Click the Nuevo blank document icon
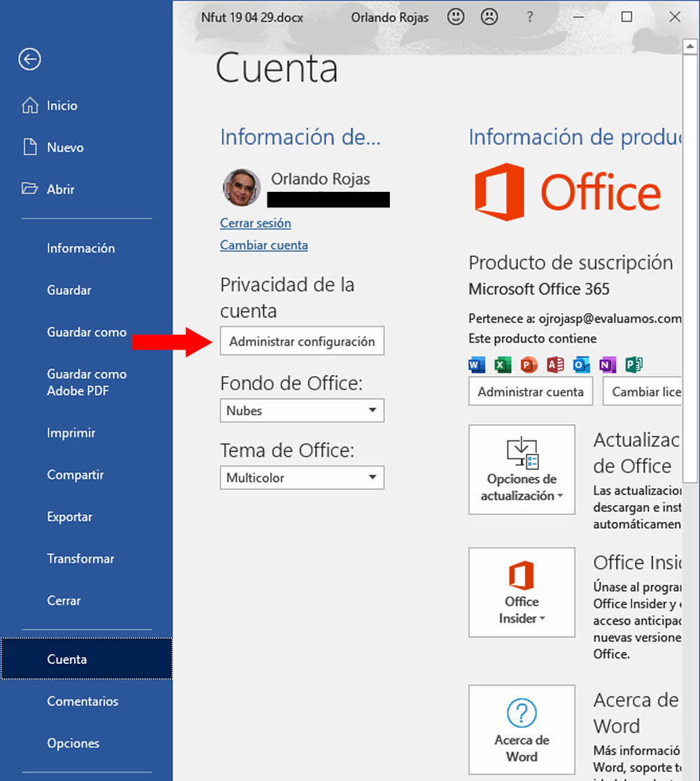The height and width of the screenshot is (781, 700). [x=30, y=147]
